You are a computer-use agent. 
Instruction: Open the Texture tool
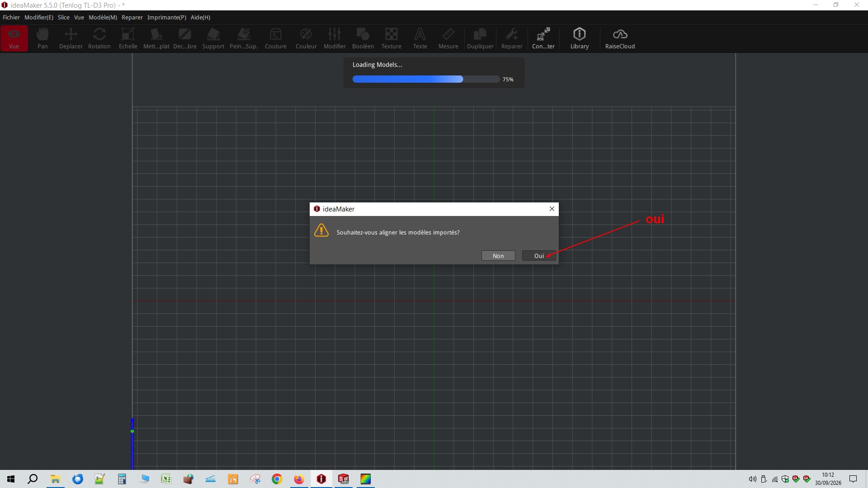point(392,38)
